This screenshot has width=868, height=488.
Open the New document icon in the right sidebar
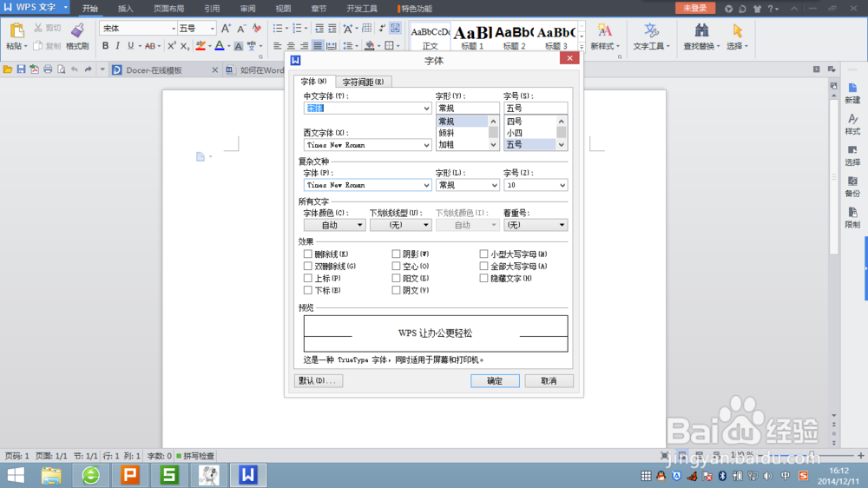point(852,89)
